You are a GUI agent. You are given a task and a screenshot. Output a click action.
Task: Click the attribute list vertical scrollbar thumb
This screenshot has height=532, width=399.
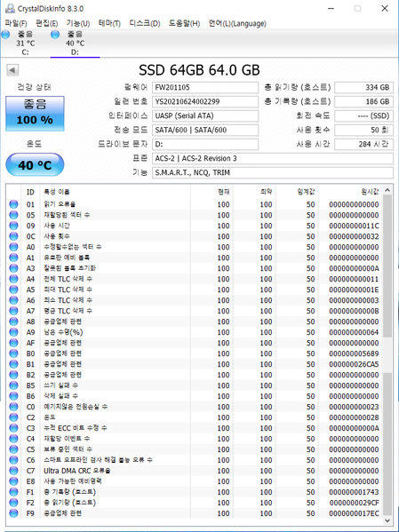pos(387,266)
